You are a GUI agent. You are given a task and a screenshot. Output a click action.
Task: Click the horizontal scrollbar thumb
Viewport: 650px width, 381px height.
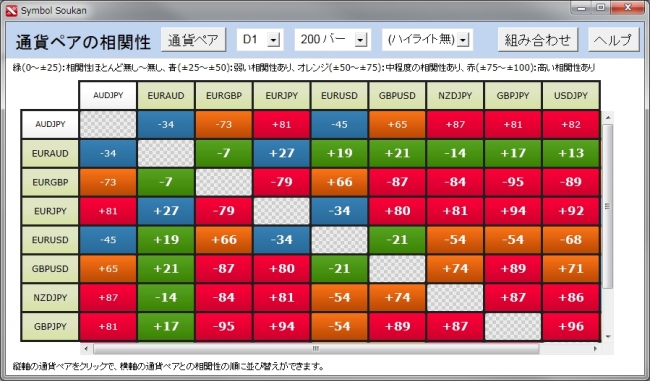point(316,348)
